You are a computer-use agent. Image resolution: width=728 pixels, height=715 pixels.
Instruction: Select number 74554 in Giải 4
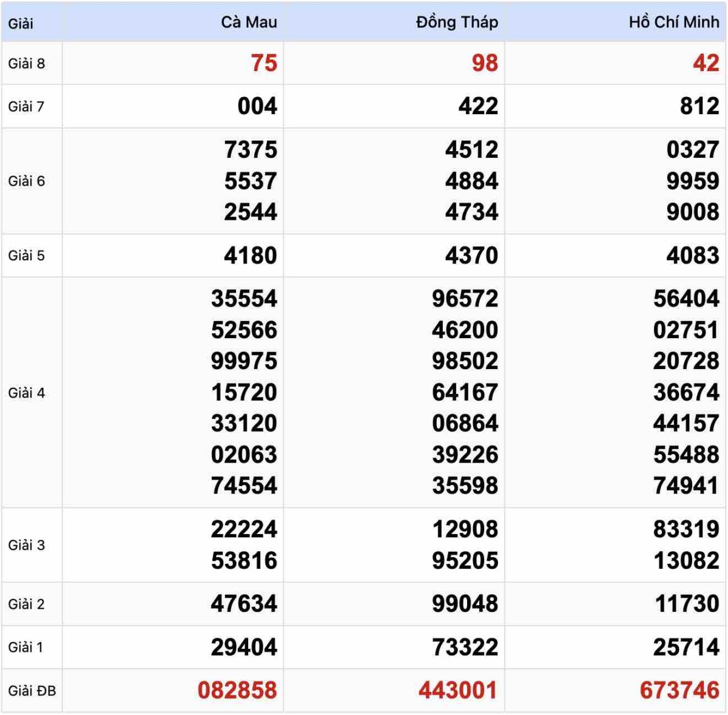click(244, 486)
